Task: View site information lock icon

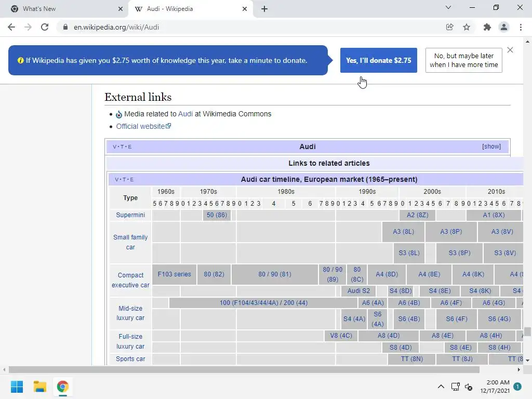Action: click(65, 27)
